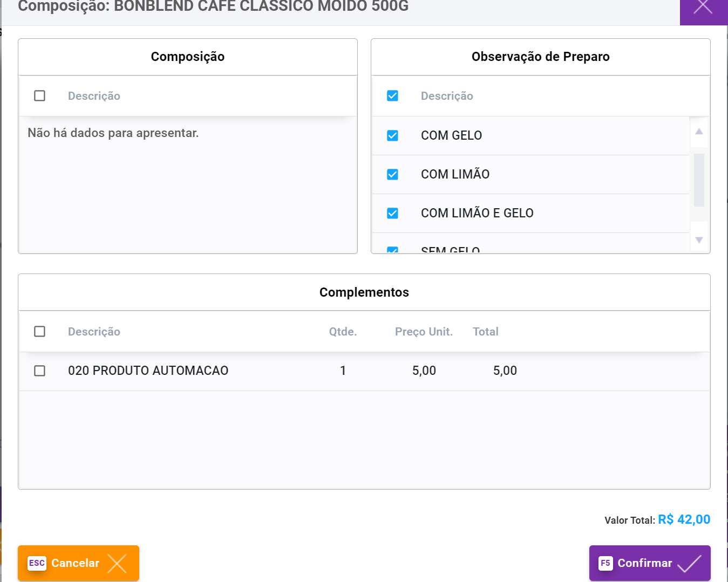Image resolution: width=728 pixels, height=582 pixels.
Task: Uncheck the COM LIMÃO option
Action: click(x=393, y=174)
